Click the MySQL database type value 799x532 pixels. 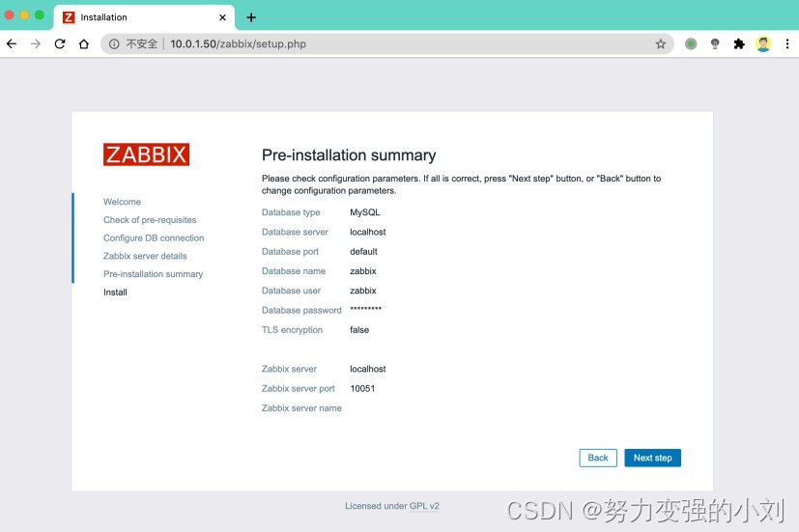[365, 212]
